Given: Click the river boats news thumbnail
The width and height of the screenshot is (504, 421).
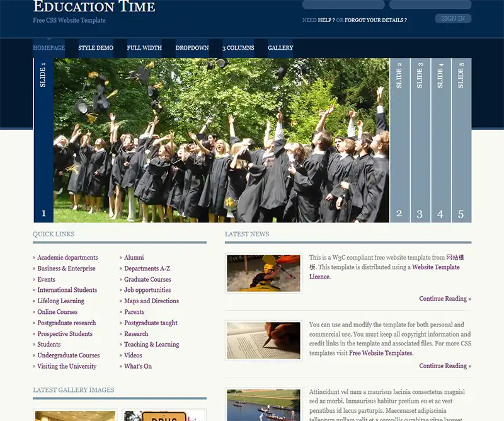Looking at the screenshot, I should point(263,405).
